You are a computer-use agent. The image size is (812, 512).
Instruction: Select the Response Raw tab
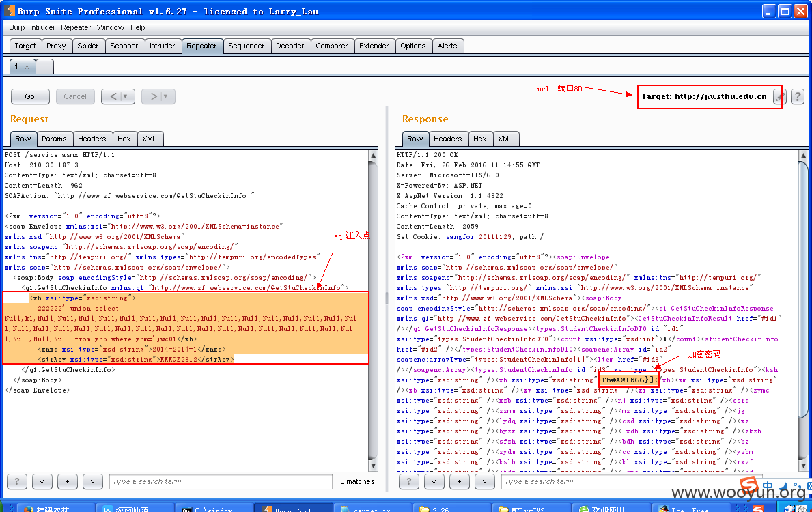tap(415, 139)
